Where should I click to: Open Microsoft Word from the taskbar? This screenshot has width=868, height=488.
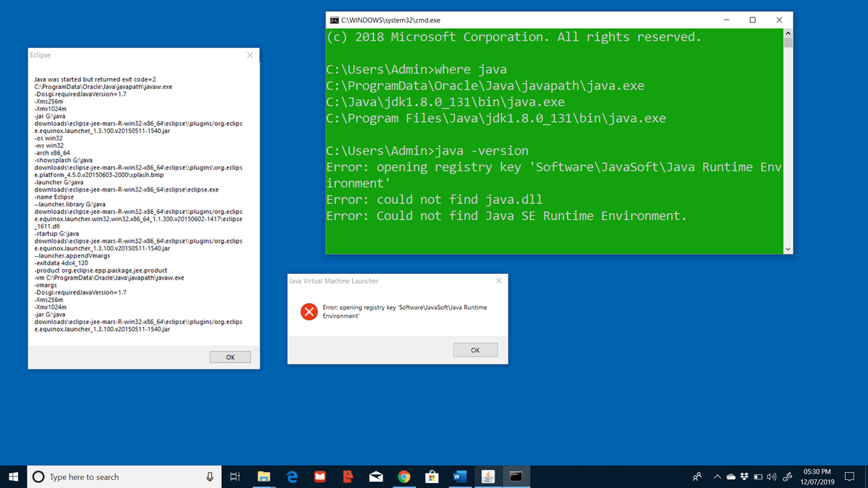point(460,476)
